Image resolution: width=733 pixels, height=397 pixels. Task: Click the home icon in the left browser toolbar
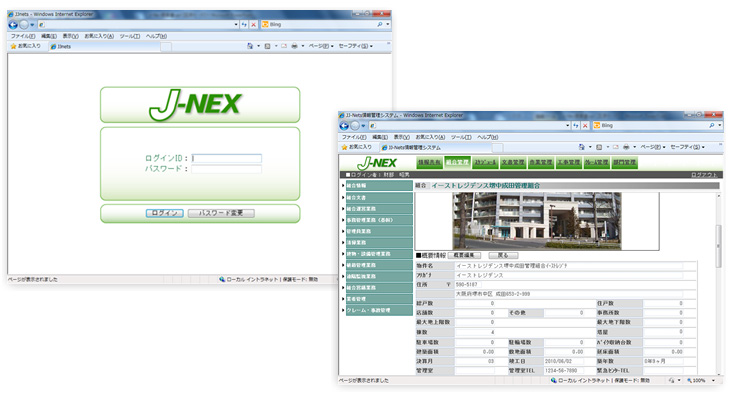250,46
